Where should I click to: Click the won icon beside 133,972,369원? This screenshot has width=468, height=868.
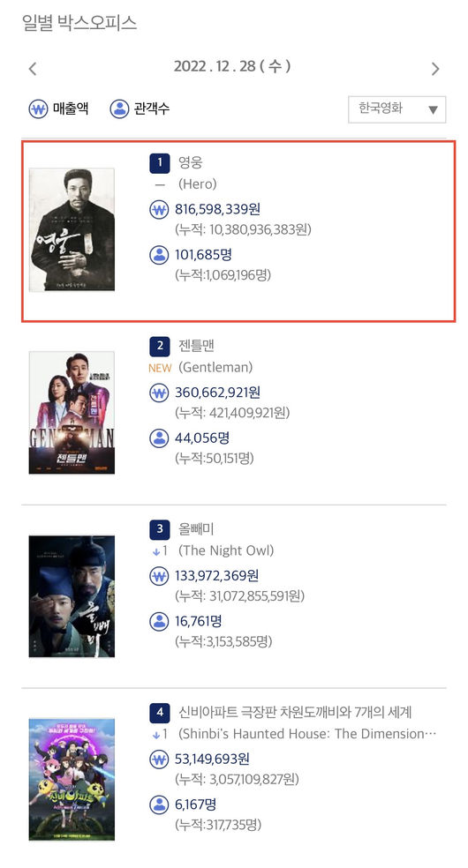point(159,576)
